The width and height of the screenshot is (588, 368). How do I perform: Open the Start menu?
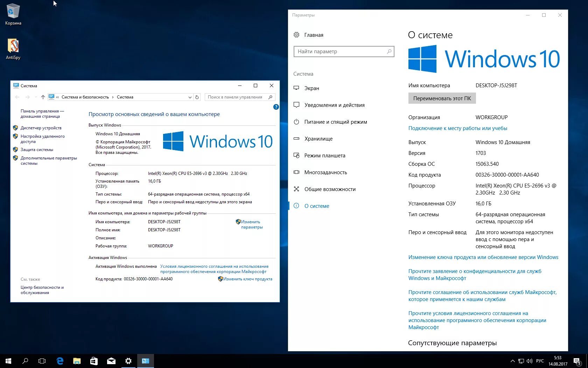coord(8,361)
